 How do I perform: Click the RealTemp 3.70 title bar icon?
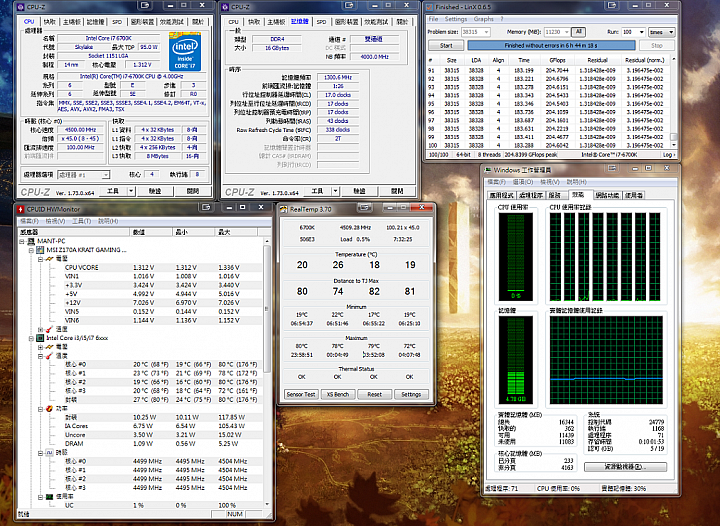click(284, 209)
